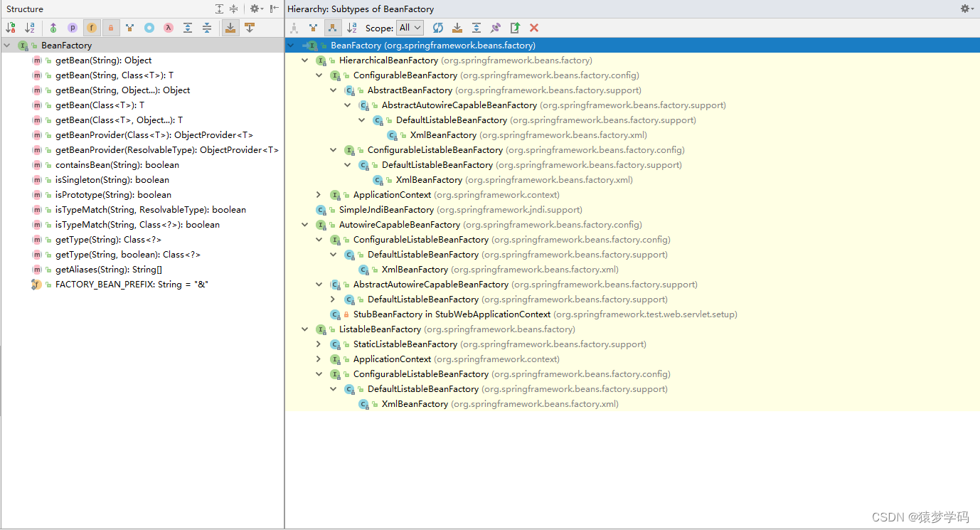
Task: Select isSingleton(String): boolean method
Action: (x=112, y=180)
